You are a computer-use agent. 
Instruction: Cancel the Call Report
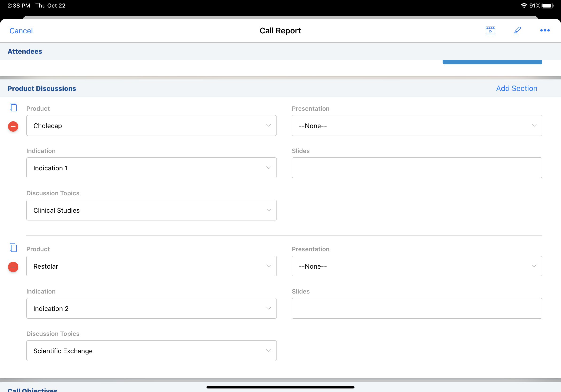pos(21,31)
